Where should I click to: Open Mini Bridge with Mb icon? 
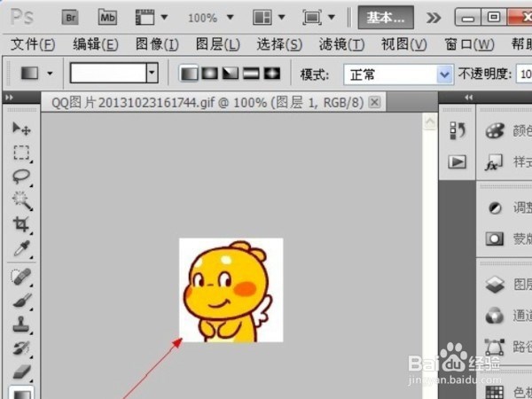pos(107,17)
